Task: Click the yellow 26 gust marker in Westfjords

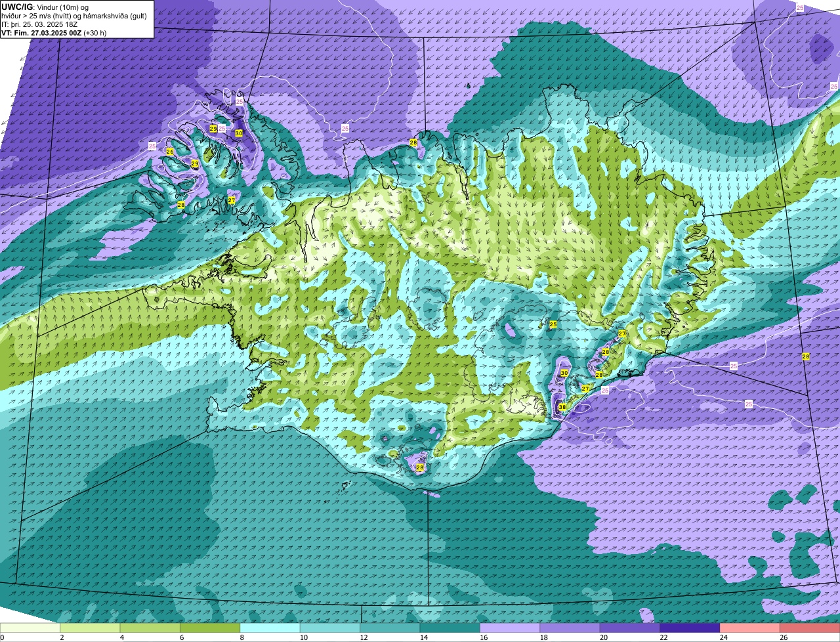Action: tap(170, 152)
